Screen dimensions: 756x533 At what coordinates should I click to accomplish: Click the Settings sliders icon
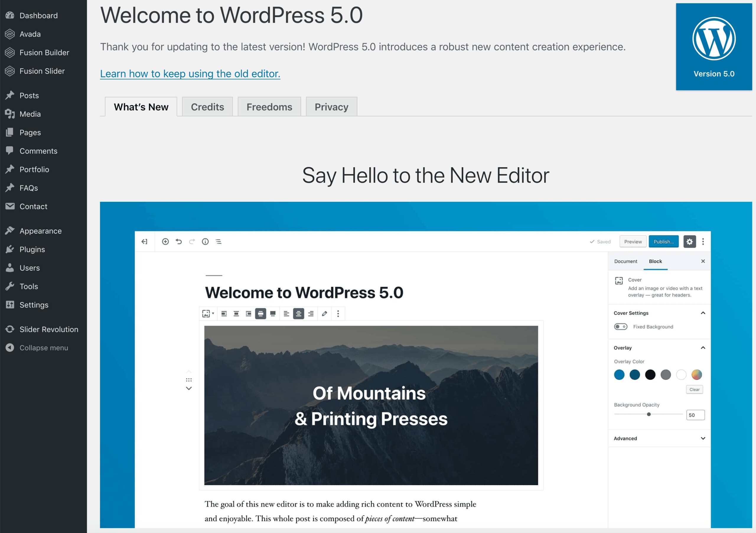10,305
